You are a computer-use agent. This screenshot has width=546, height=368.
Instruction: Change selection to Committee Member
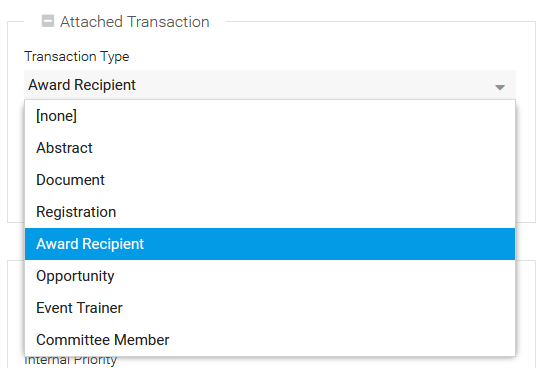[x=270, y=340]
